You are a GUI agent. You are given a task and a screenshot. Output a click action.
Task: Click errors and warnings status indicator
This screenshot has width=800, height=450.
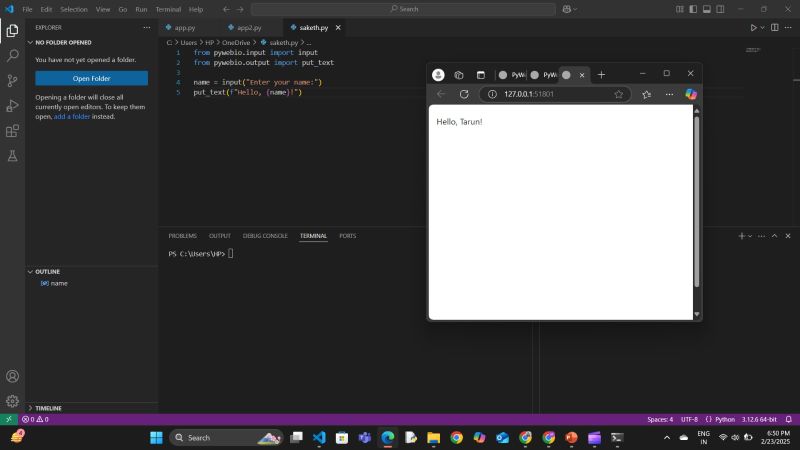click(x=35, y=419)
